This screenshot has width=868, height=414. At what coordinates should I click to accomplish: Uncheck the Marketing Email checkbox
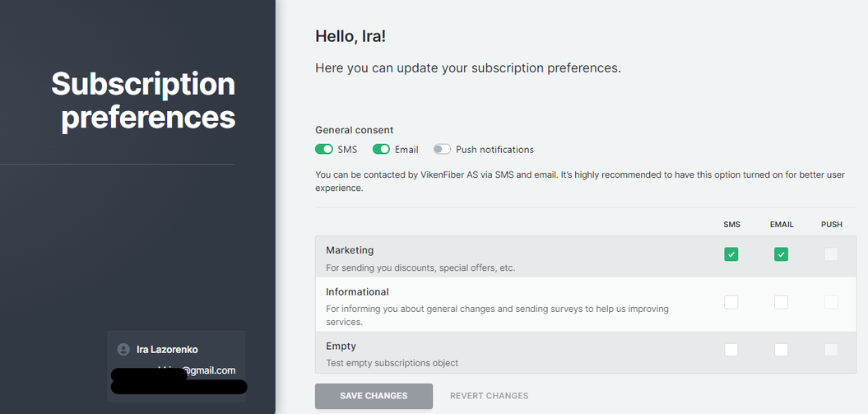[782, 254]
